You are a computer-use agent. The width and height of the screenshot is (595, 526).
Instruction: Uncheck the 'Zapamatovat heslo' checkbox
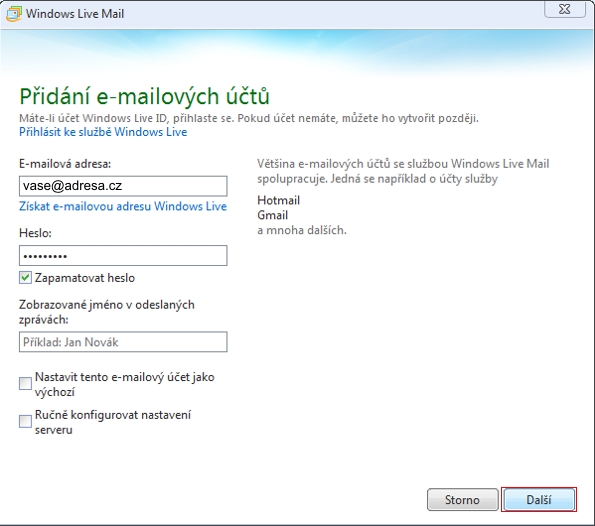click(25, 278)
